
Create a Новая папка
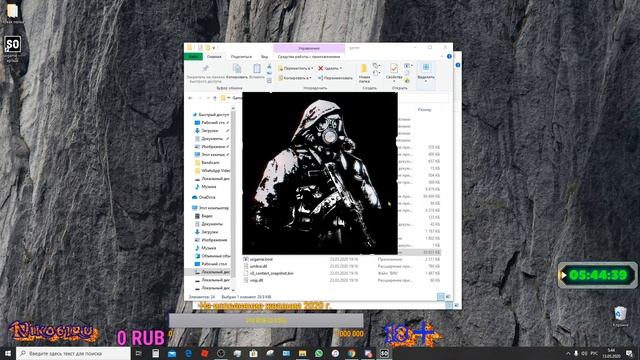[x=364, y=73]
